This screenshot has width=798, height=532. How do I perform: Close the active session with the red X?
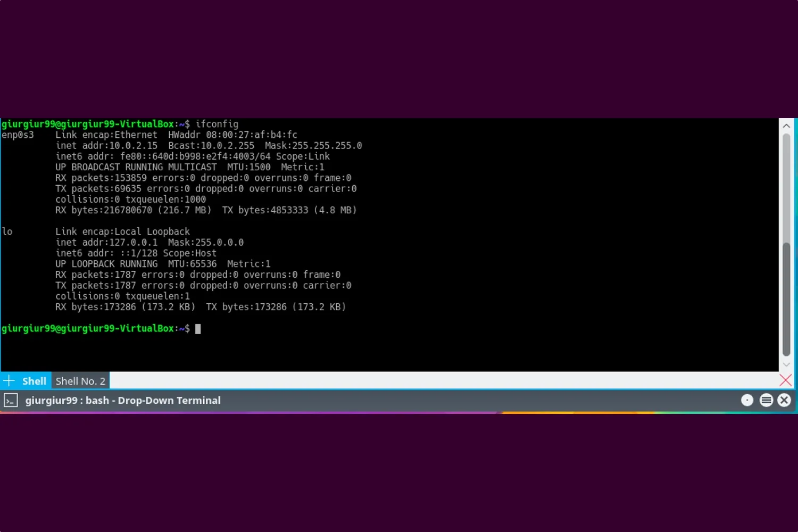tap(786, 380)
